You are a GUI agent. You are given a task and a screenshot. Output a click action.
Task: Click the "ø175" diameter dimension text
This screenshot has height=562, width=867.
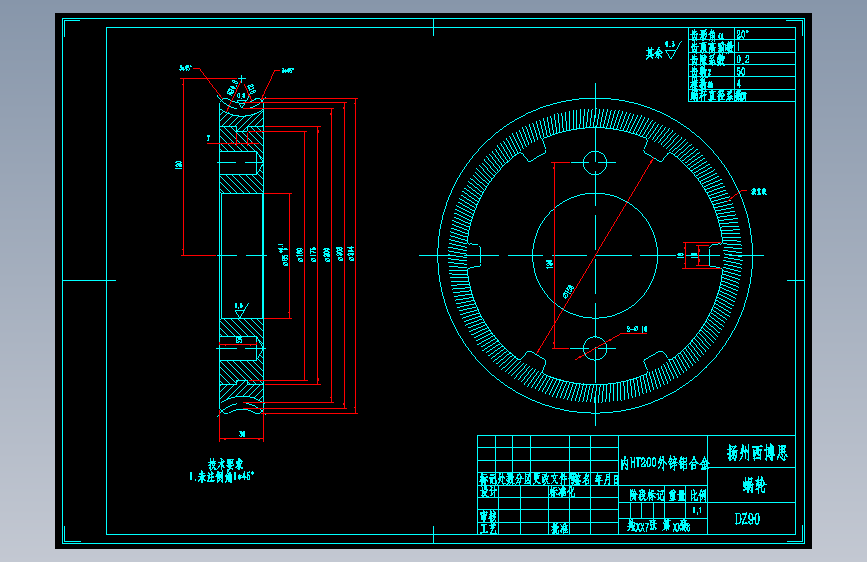tap(313, 254)
